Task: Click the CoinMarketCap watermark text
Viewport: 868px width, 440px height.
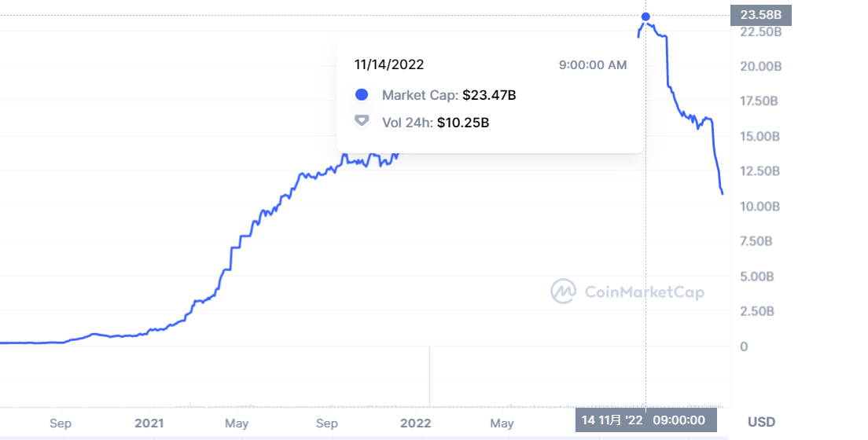Action: tap(645, 292)
